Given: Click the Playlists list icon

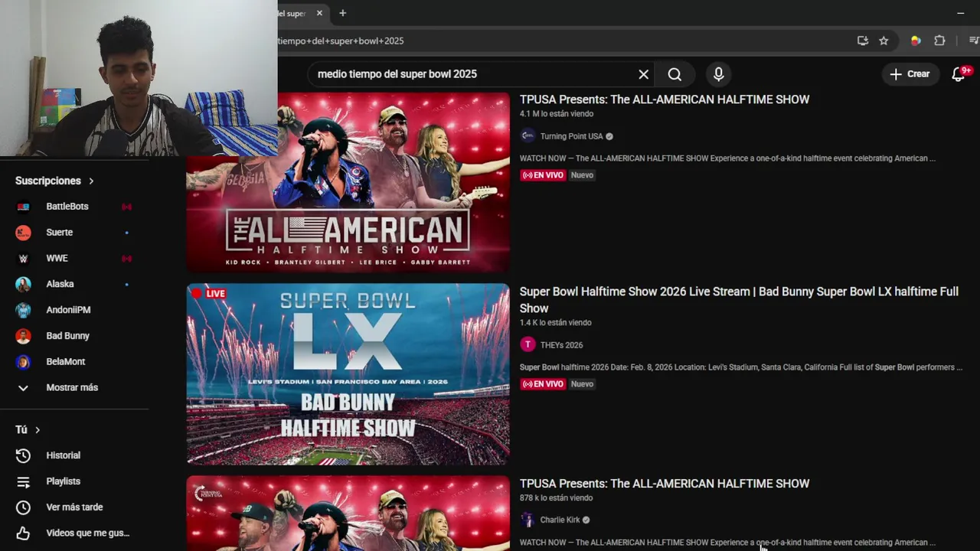Looking at the screenshot, I should [24, 481].
